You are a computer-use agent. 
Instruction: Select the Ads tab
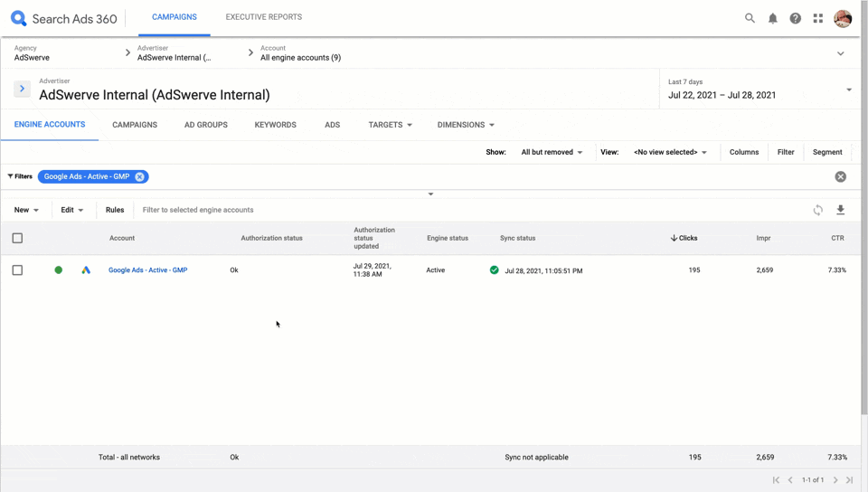pyautogui.click(x=332, y=125)
